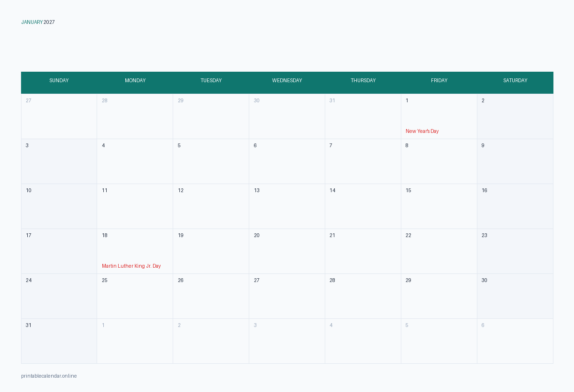This screenshot has height=392, width=574.
Task: Select Saturday January 9
Action: (483, 146)
